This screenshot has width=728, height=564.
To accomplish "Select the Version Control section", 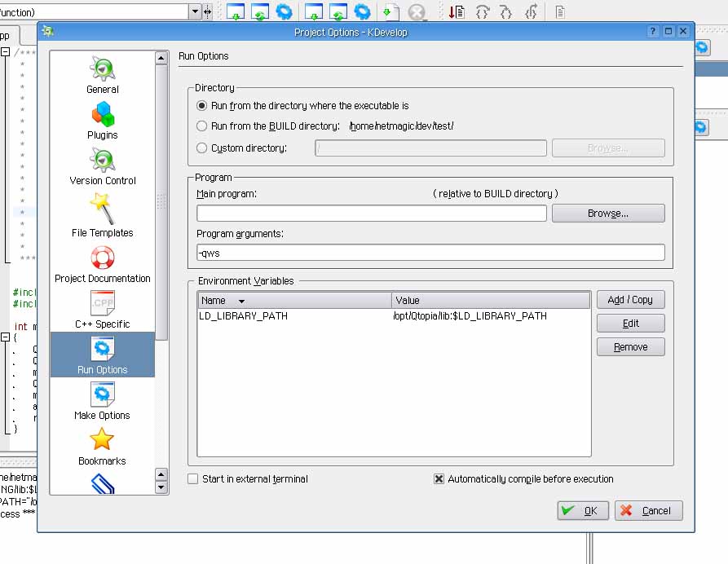I will click(102, 166).
